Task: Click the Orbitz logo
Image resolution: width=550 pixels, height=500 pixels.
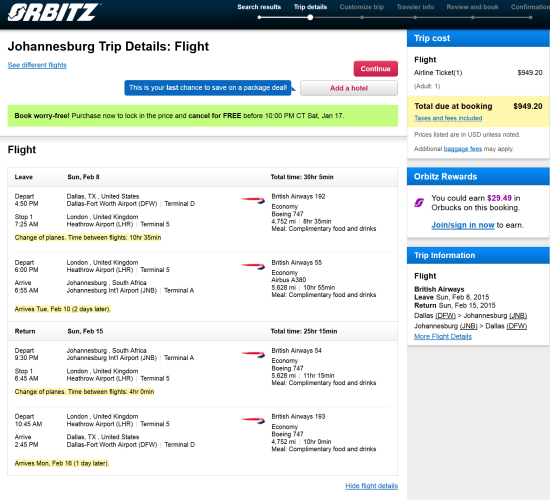Action: pos(54,12)
